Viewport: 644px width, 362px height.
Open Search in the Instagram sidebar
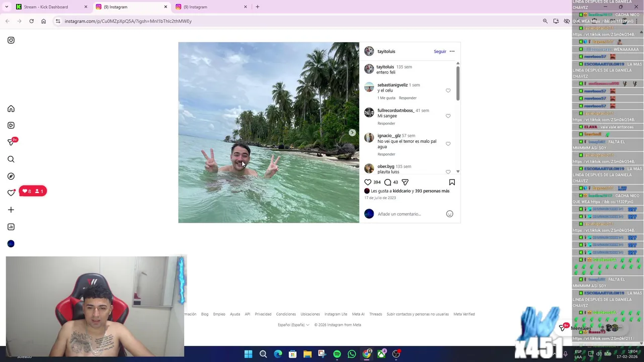pyautogui.click(x=11, y=159)
